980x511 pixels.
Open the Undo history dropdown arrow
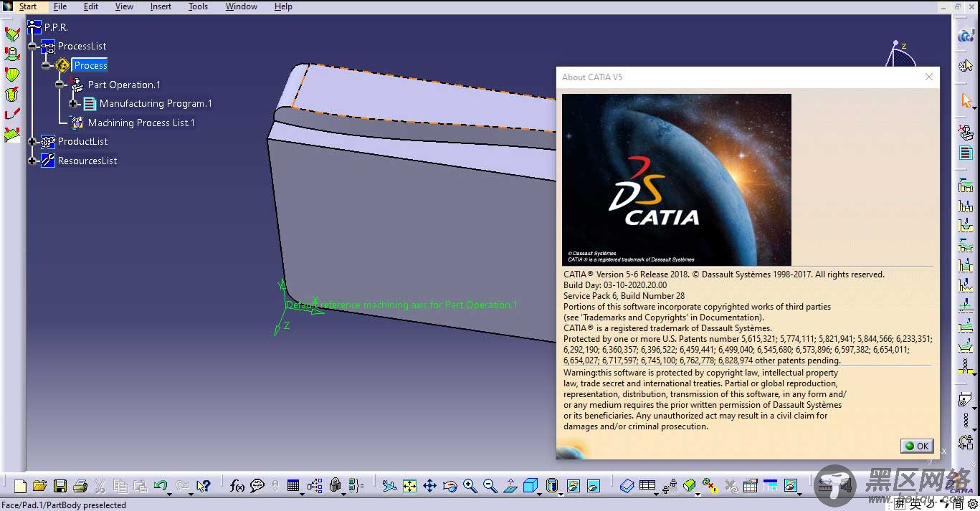click(170, 493)
